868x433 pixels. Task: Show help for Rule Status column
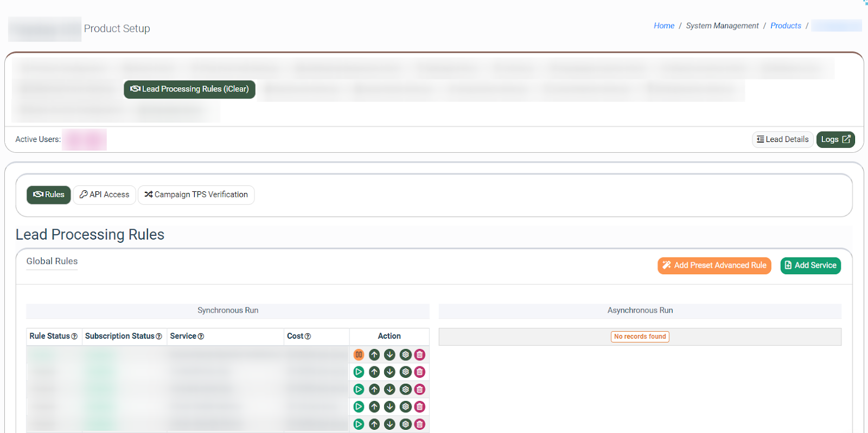coord(74,337)
